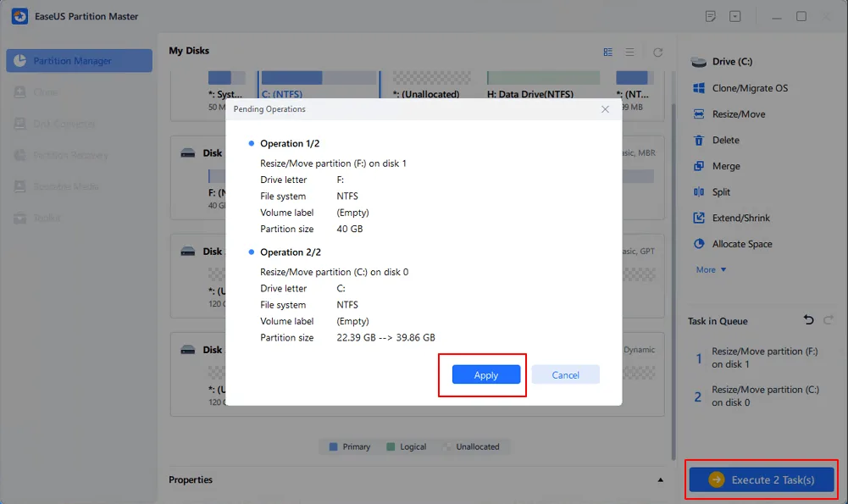Expand the More dropdown

click(711, 269)
